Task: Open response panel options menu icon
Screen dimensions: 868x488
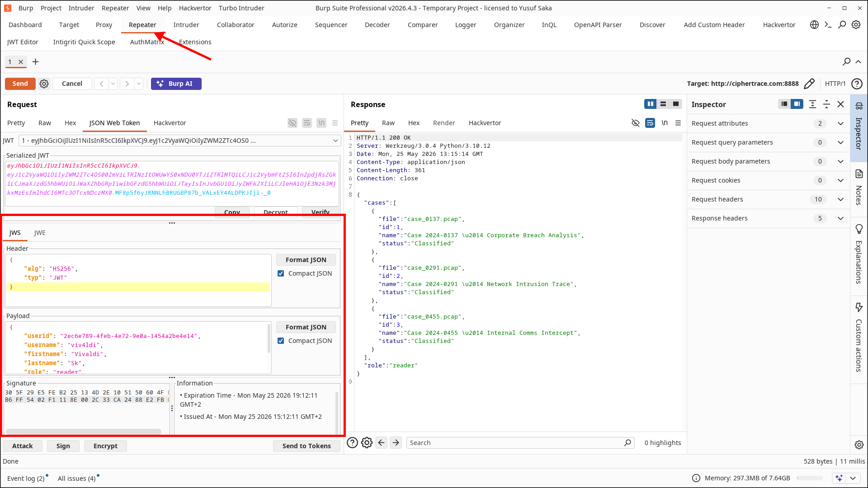Action: pos(678,123)
